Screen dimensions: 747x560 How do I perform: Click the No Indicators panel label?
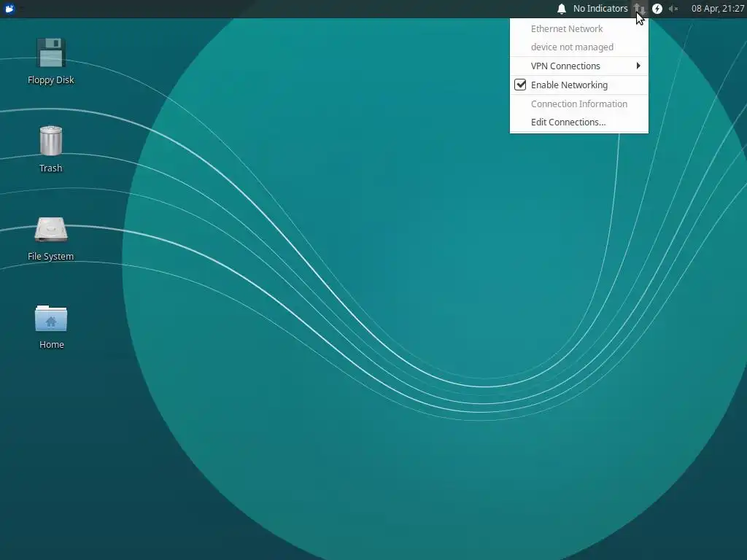coord(600,9)
